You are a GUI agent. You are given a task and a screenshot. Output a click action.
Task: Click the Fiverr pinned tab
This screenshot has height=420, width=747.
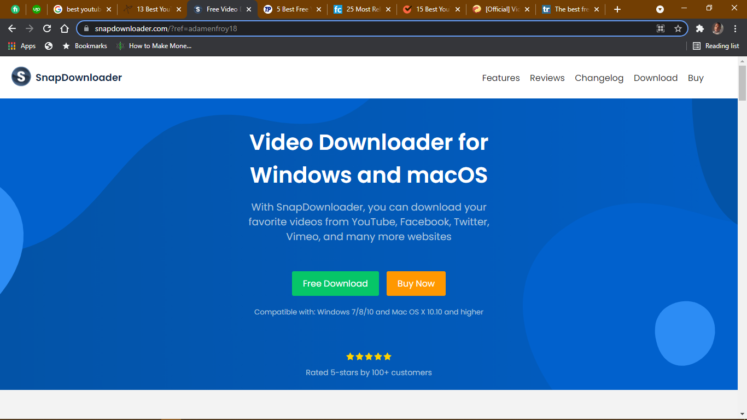pyautogui.click(x=15, y=9)
